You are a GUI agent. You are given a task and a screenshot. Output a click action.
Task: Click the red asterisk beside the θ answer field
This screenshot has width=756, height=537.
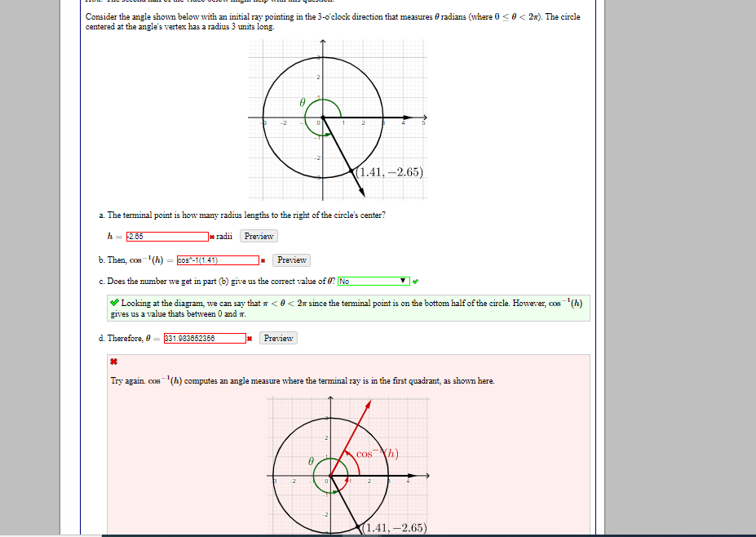(249, 338)
